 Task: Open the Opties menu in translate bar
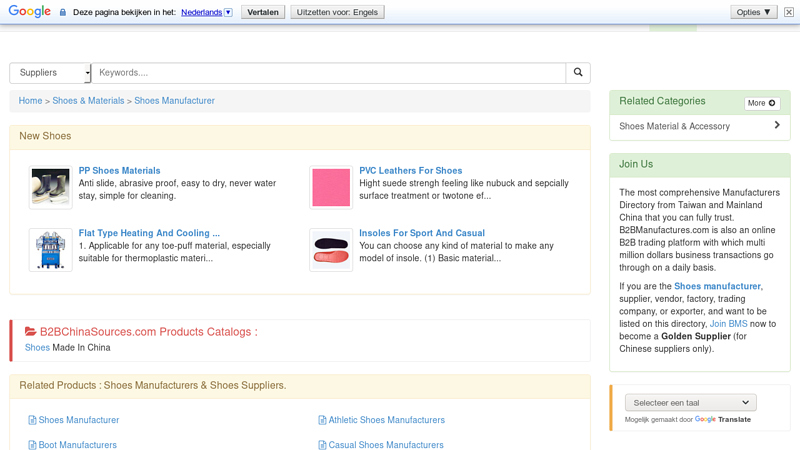point(754,12)
